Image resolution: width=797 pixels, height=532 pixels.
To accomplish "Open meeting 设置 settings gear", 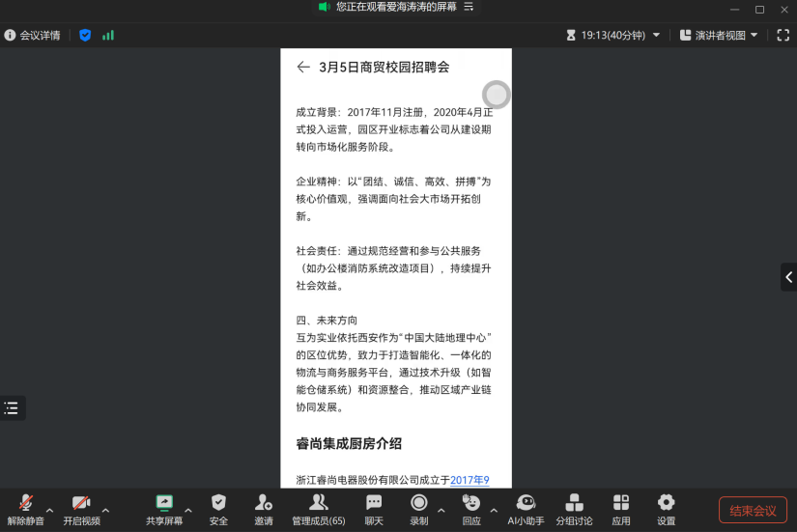I will pyautogui.click(x=666, y=508).
